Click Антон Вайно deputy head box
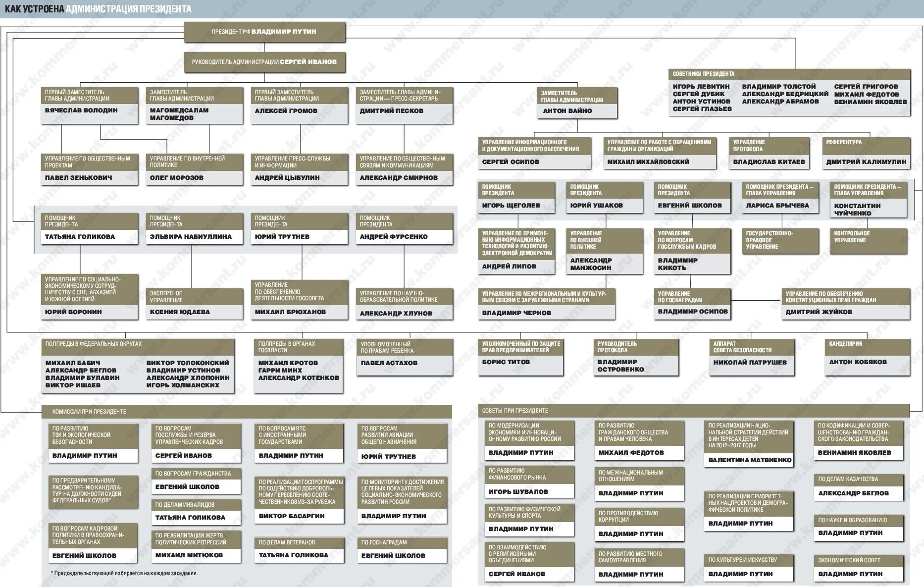924x587 pixels. pyautogui.click(x=577, y=103)
